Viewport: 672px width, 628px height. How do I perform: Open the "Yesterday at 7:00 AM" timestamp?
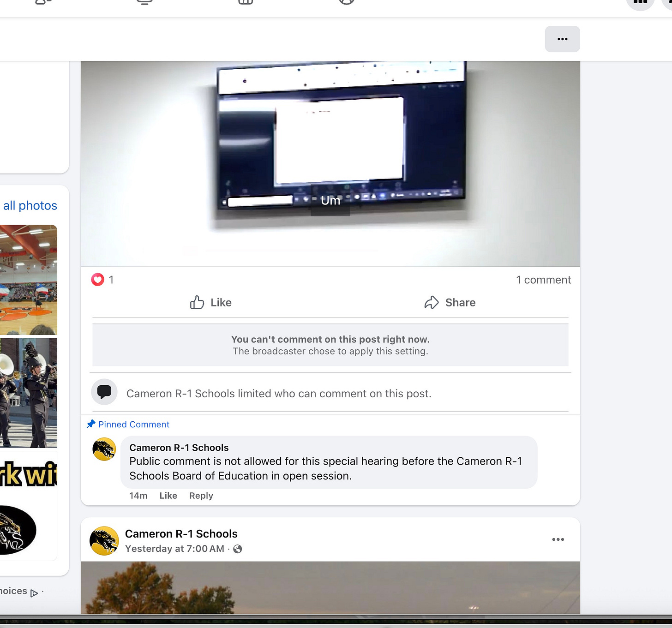point(174,549)
